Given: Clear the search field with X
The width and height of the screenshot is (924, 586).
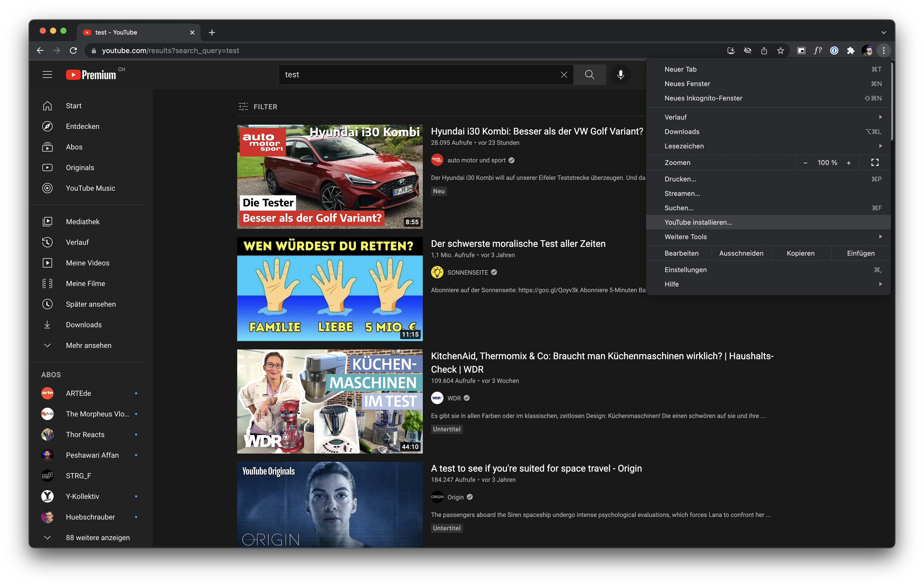Looking at the screenshot, I should coord(564,75).
